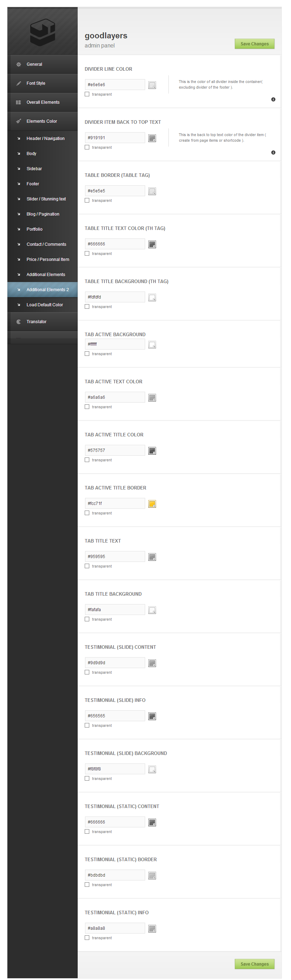Click the Overall Elements layout icon

click(x=18, y=102)
